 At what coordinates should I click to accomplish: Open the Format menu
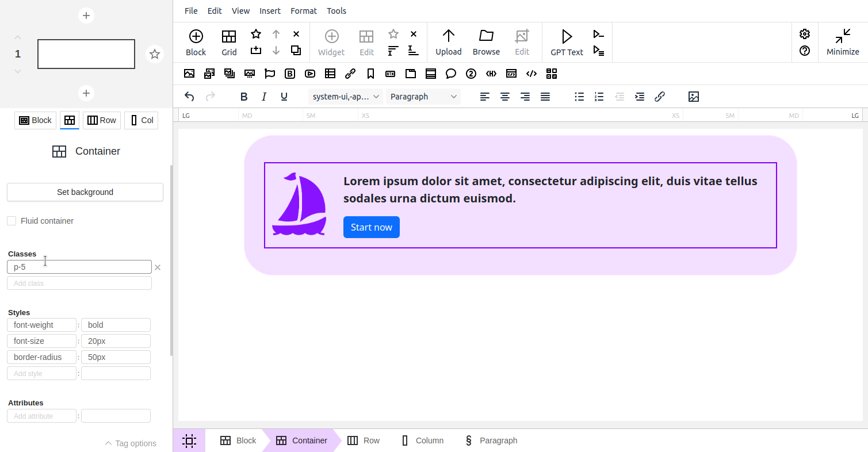[304, 11]
